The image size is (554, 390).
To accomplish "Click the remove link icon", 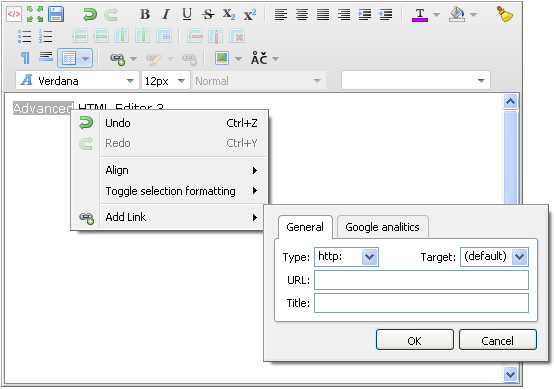I will click(189, 59).
